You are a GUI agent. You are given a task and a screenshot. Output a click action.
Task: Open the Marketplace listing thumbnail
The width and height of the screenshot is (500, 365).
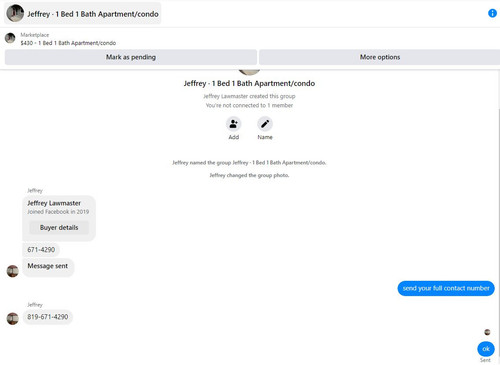click(10, 38)
